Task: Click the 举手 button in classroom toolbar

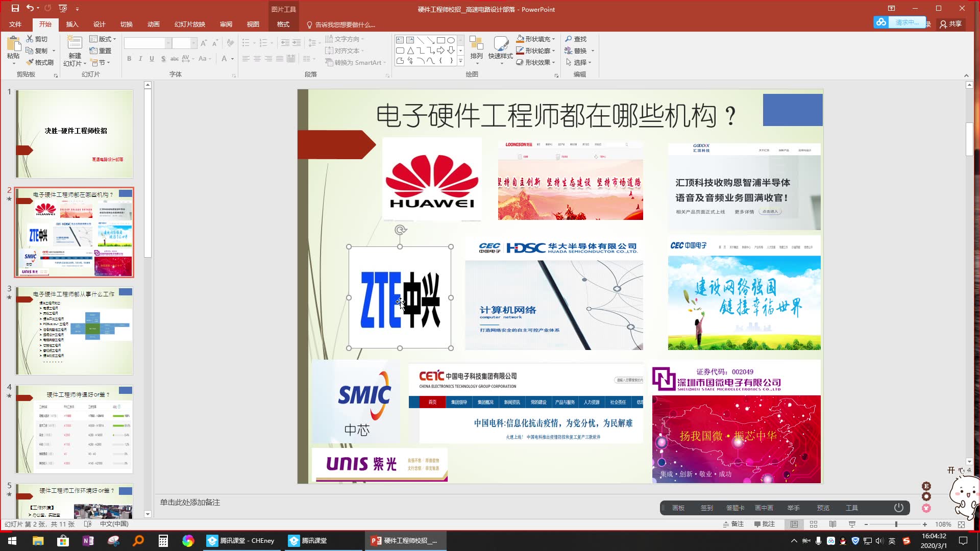Action: [x=794, y=508]
